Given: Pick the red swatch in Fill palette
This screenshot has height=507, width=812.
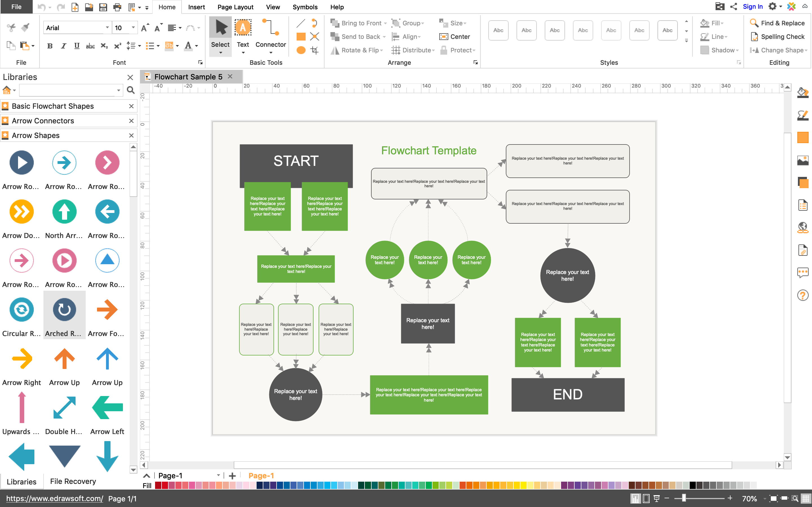Looking at the screenshot, I should (x=165, y=485).
